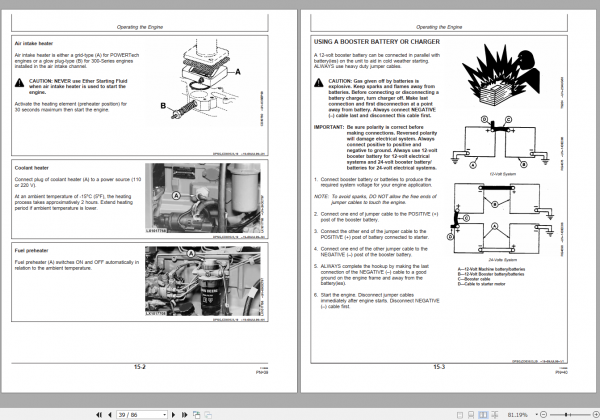Go to the previous page
This screenshot has width=600, height=420.
click(x=110, y=415)
